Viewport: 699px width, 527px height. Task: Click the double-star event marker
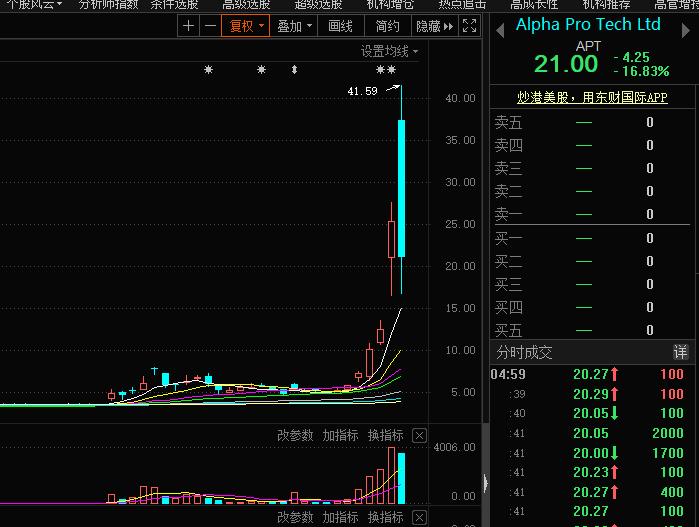point(386,70)
